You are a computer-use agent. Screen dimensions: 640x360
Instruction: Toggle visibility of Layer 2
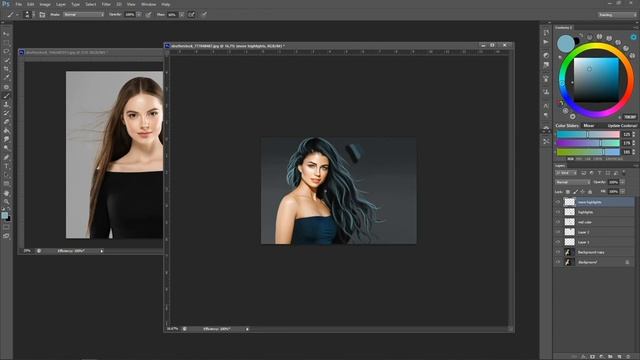(558, 232)
